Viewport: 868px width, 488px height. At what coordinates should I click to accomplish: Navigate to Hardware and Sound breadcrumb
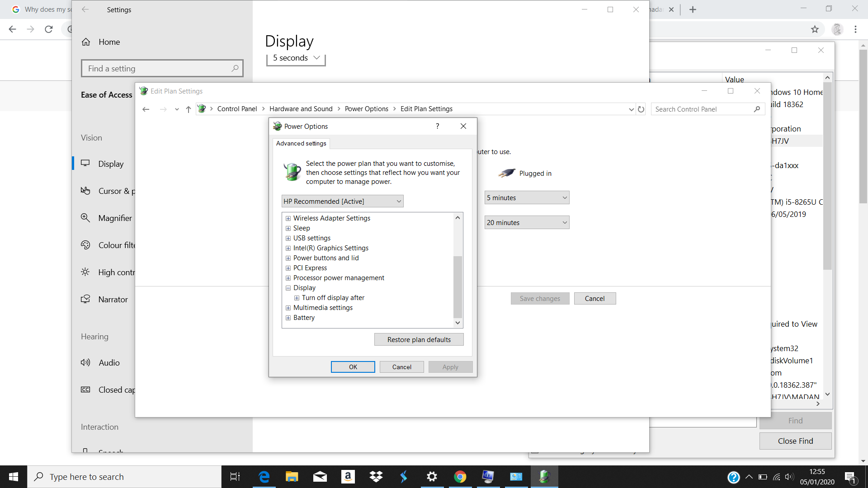coord(301,108)
